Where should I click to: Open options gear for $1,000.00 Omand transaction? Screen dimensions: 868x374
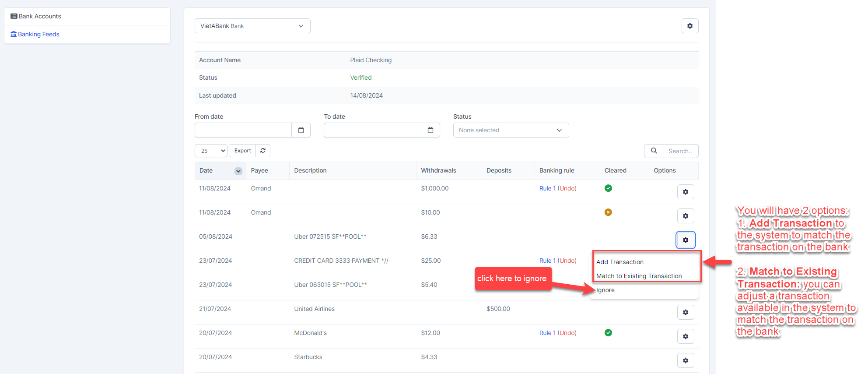[x=685, y=192]
